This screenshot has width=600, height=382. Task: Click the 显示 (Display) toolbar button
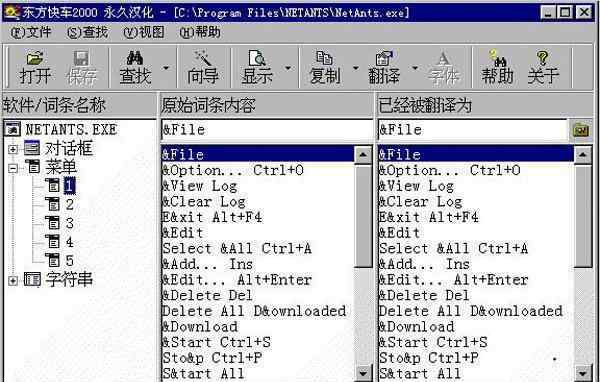257,67
